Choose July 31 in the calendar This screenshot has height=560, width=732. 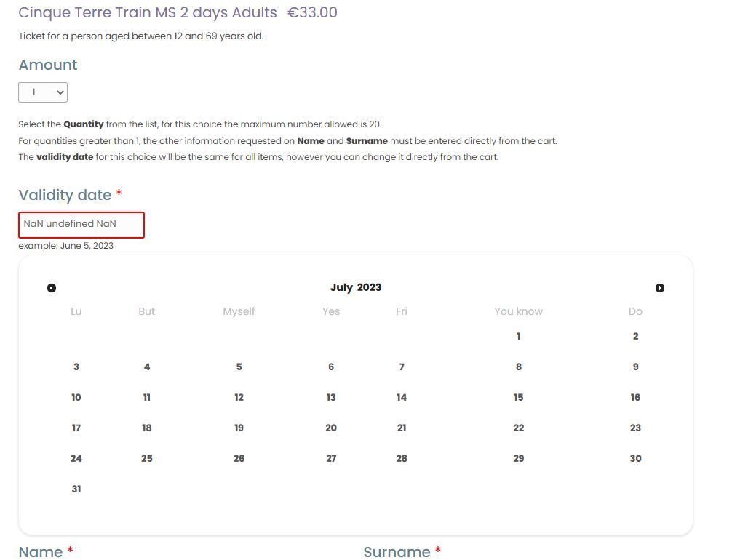76,489
